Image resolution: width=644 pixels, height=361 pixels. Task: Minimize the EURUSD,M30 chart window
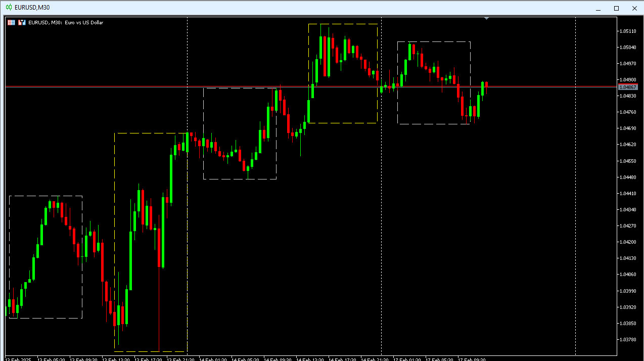(x=598, y=8)
